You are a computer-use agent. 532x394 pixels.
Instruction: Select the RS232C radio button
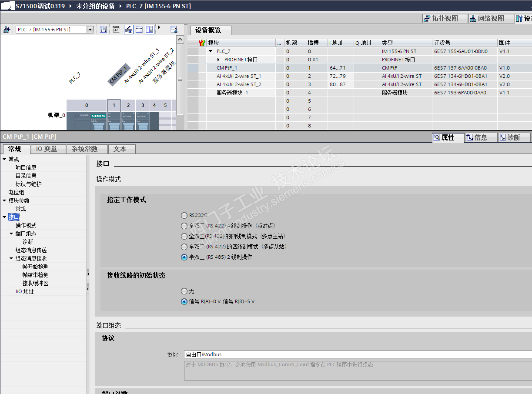(x=184, y=215)
